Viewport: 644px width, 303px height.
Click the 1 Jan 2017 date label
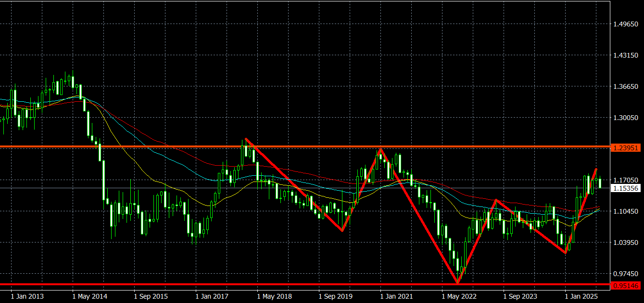[x=213, y=296]
